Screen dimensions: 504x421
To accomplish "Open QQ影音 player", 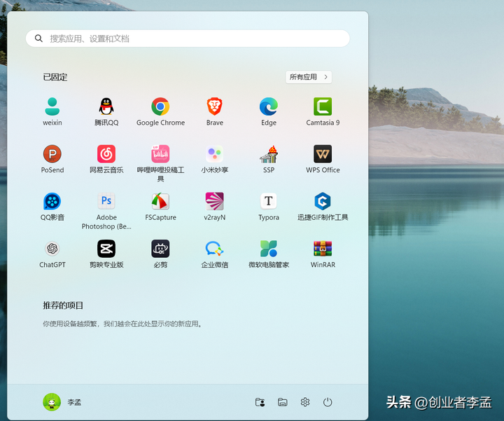I will 52,207.
